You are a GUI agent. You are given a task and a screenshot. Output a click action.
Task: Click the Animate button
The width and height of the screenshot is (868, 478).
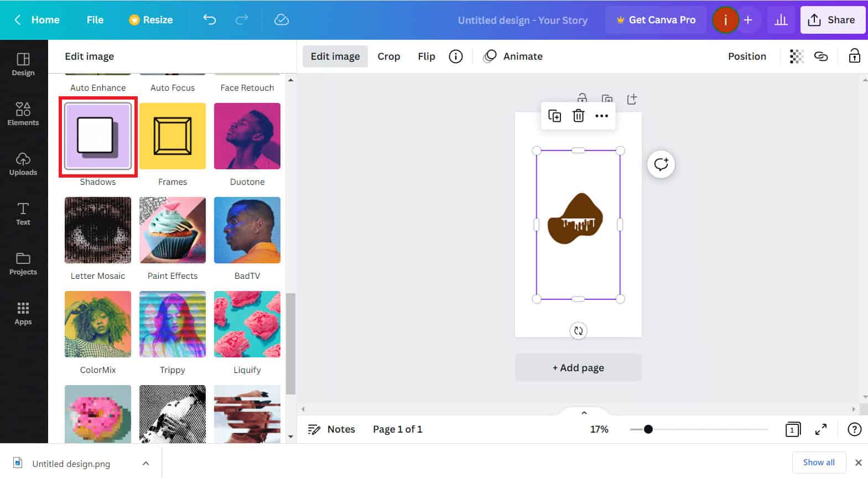click(513, 56)
